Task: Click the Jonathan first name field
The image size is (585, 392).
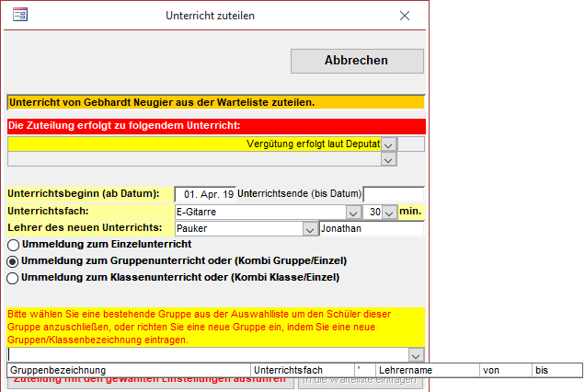Action: click(371, 228)
